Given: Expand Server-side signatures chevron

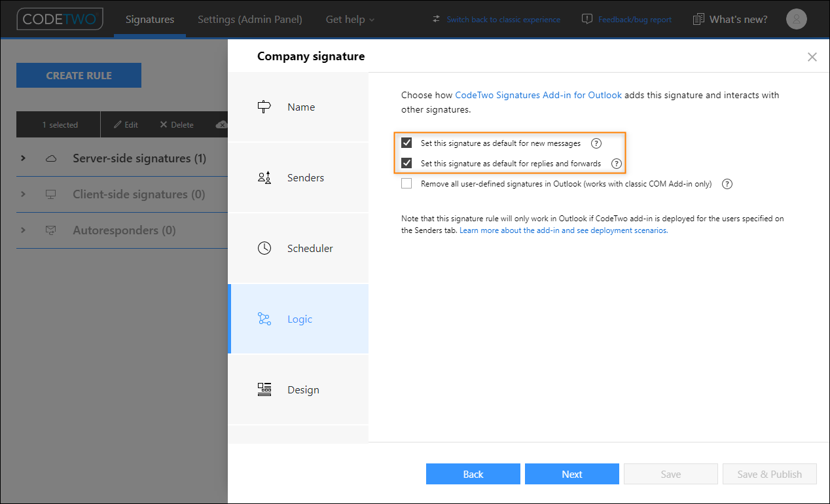Looking at the screenshot, I should click(x=23, y=158).
